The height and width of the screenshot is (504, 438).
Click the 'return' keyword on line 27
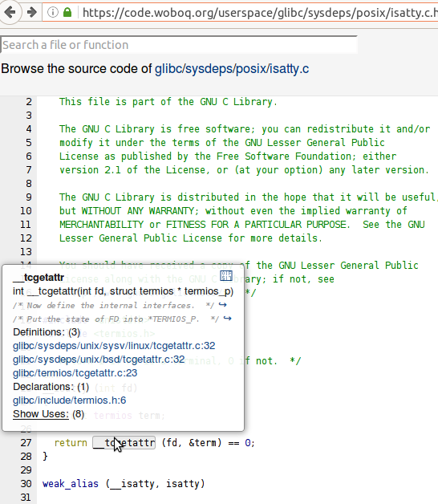[71, 443]
